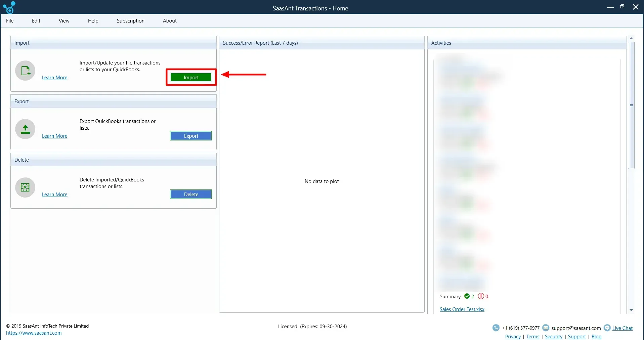
Task: Click the 'No data to plot' text
Action: 322,181
